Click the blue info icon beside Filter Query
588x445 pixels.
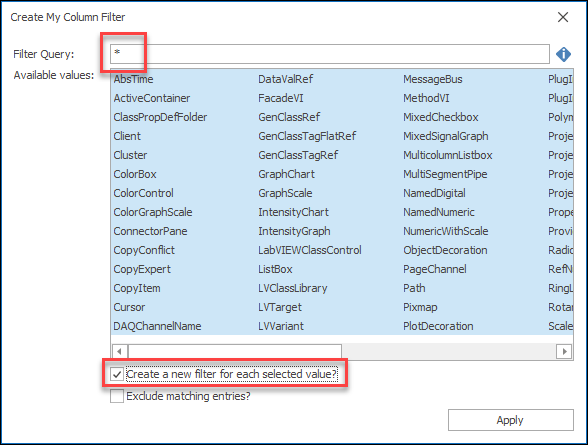coord(563,54)
